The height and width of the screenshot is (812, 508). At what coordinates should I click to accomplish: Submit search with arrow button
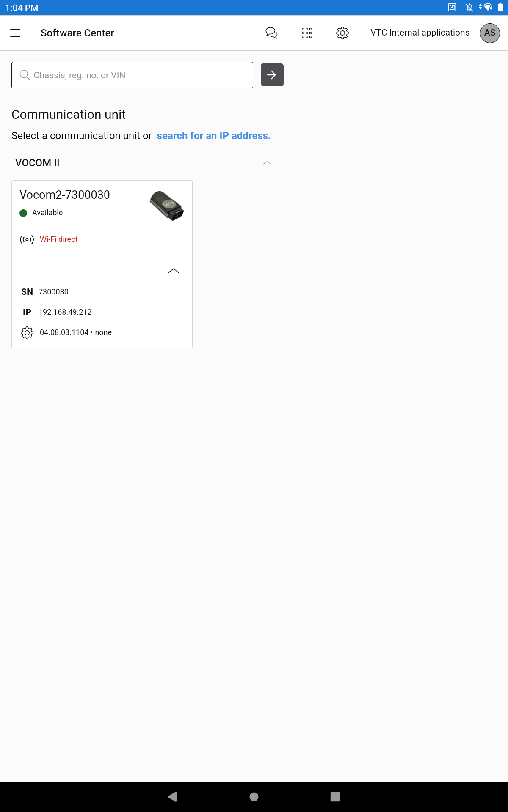[272, 75]
